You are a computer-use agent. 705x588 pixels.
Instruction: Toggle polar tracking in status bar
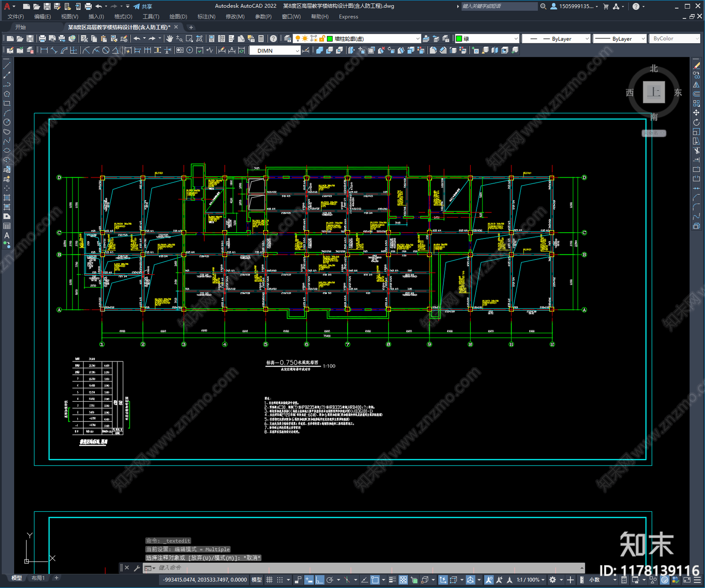click(x=330, y=580)
